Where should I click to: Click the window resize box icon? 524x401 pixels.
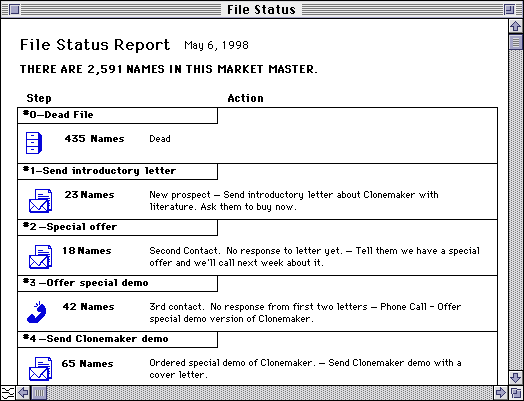tap(516, 392)
